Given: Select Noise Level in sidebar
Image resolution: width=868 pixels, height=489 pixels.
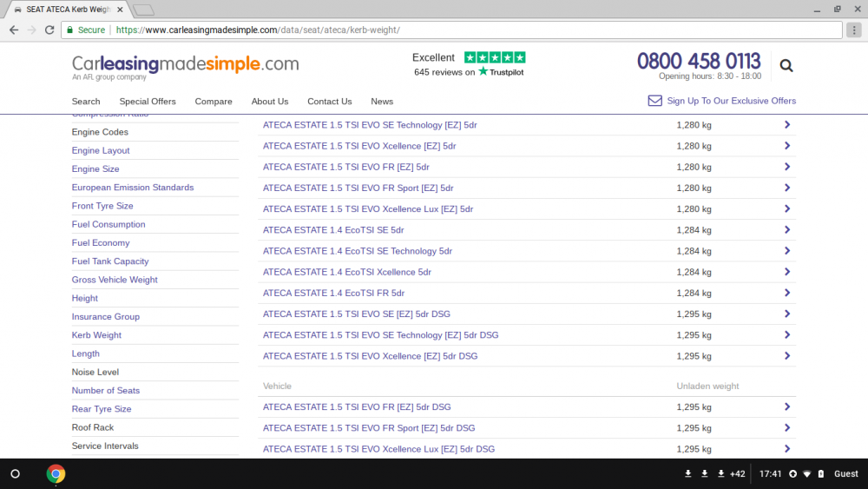Looking at the screenshot, I should click(x=95, y=372).
